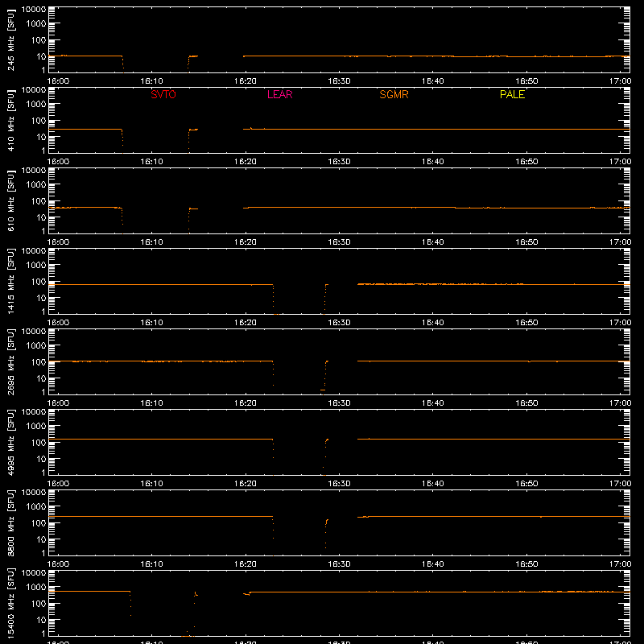Select the 15400 MHz [SFU] axis title
644x644 pixels.
coord(10,603)
